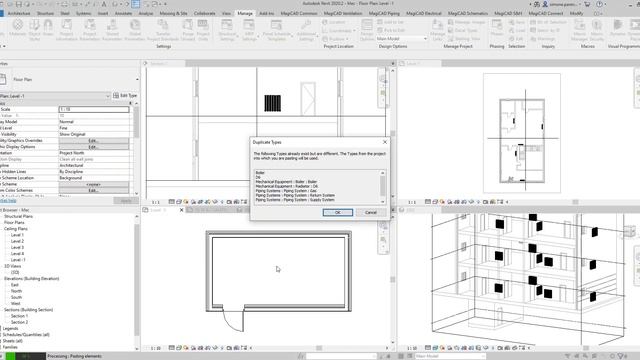The image size is (640, 360).
Task: Click Edit for Graphic Display Options
Action: pos(93,147)
